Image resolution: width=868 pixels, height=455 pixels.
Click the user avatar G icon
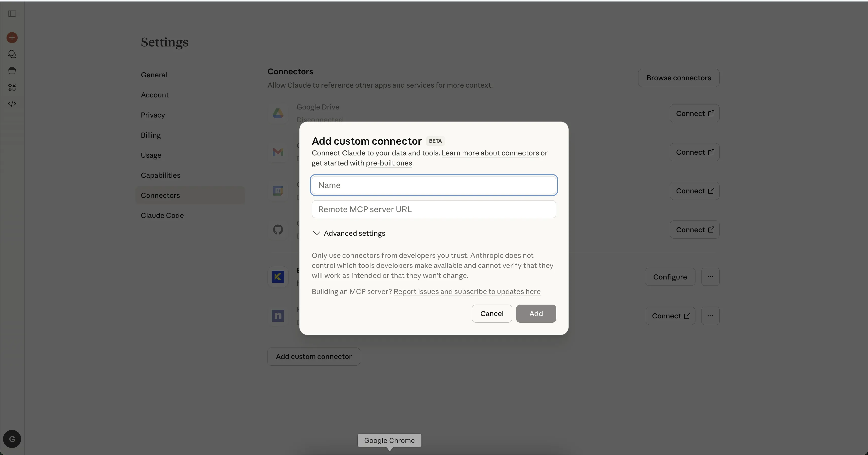coord(12,439)
